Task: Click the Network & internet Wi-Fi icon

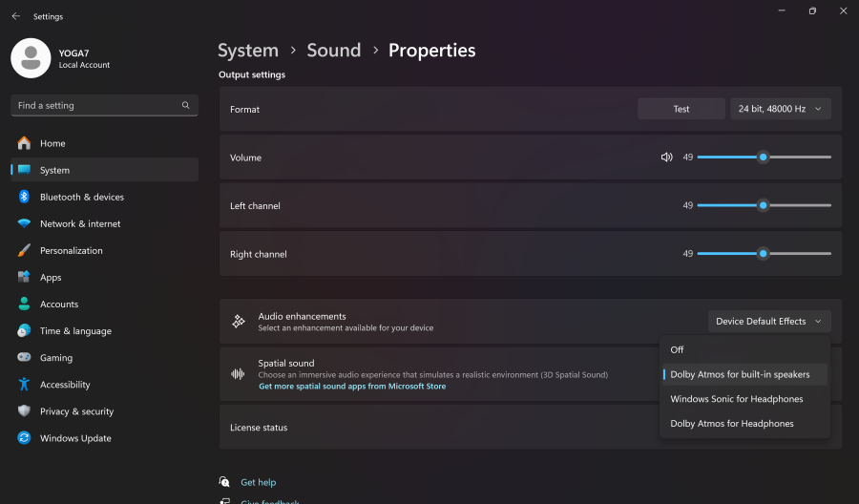Action: (x=24, y=223)
